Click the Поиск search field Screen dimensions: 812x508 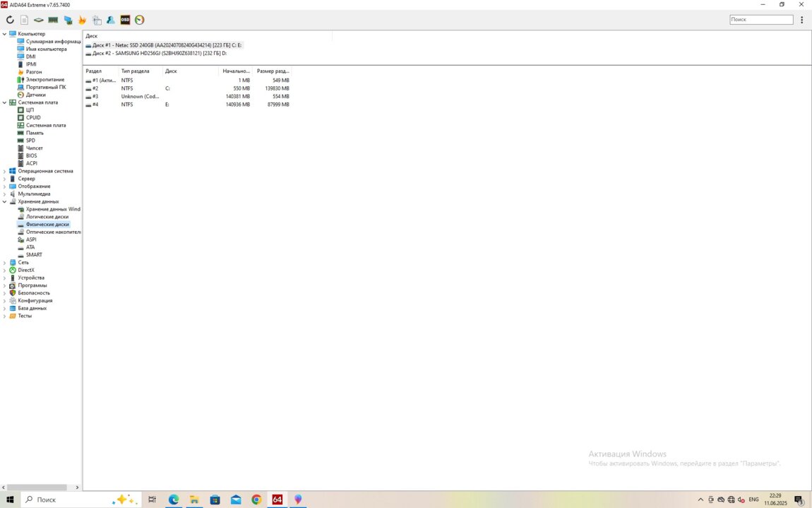[760, 20]
